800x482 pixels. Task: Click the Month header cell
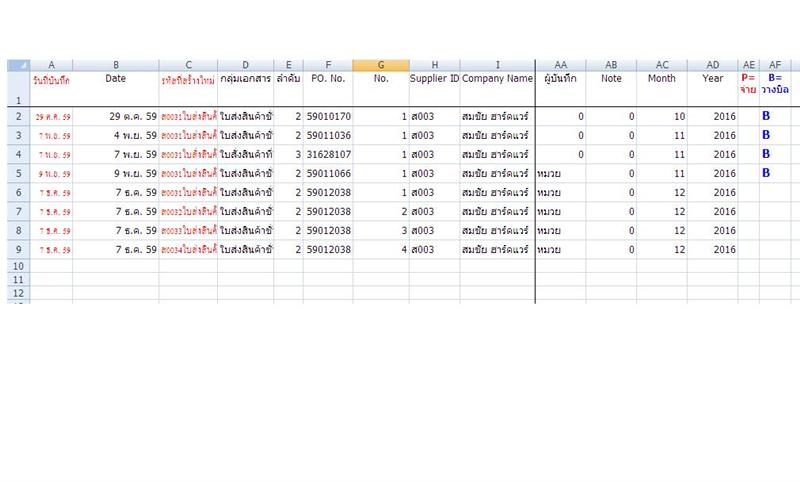(x=661, y=78)
